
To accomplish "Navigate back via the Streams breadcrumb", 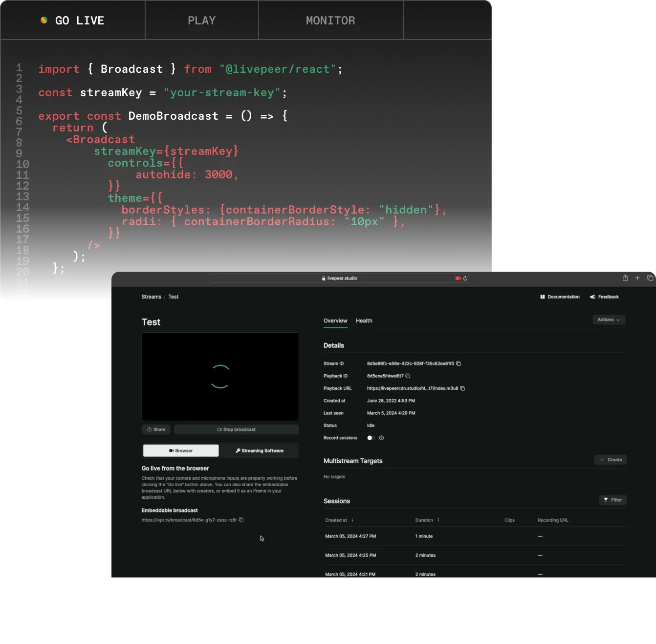I will (151, 297).
